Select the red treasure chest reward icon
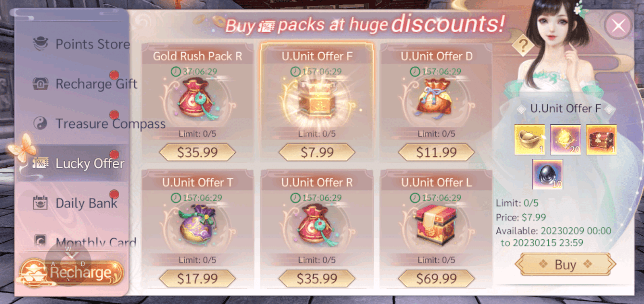644x304 pixels. [x=601, y=140]
